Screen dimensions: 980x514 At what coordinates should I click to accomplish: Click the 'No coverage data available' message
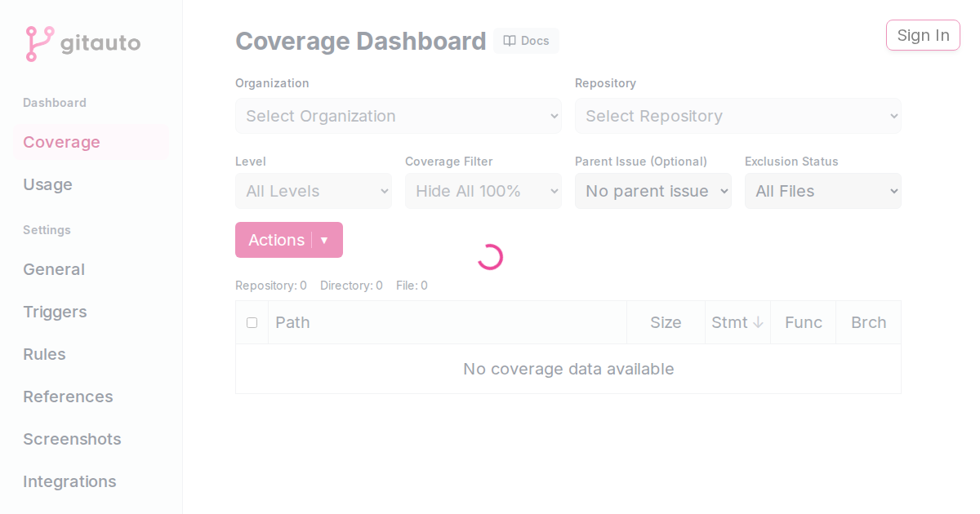pos(568,369)
